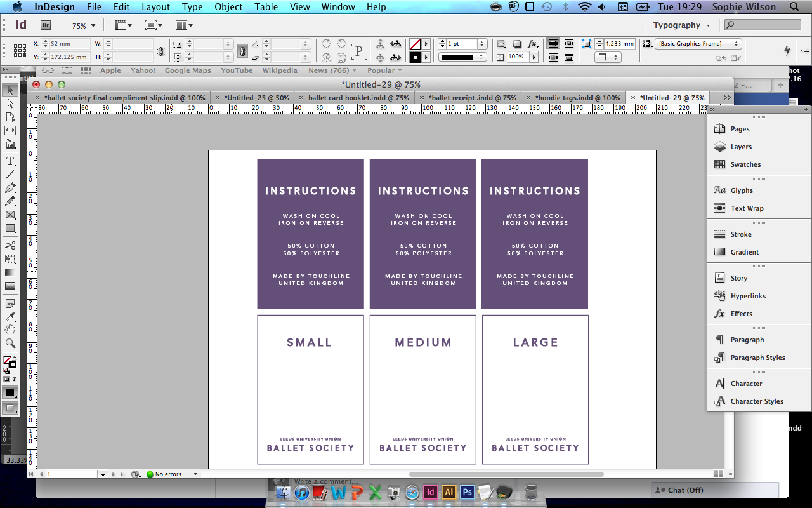This screenshot has width=812, height=508.
Task: Toggle wrap around bounding box
Action: pyautogui.click(x=568, y=44)
